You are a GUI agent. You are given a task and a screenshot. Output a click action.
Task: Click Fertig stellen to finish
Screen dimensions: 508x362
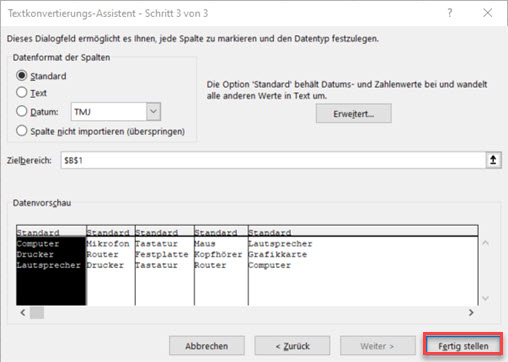point(463,346)
